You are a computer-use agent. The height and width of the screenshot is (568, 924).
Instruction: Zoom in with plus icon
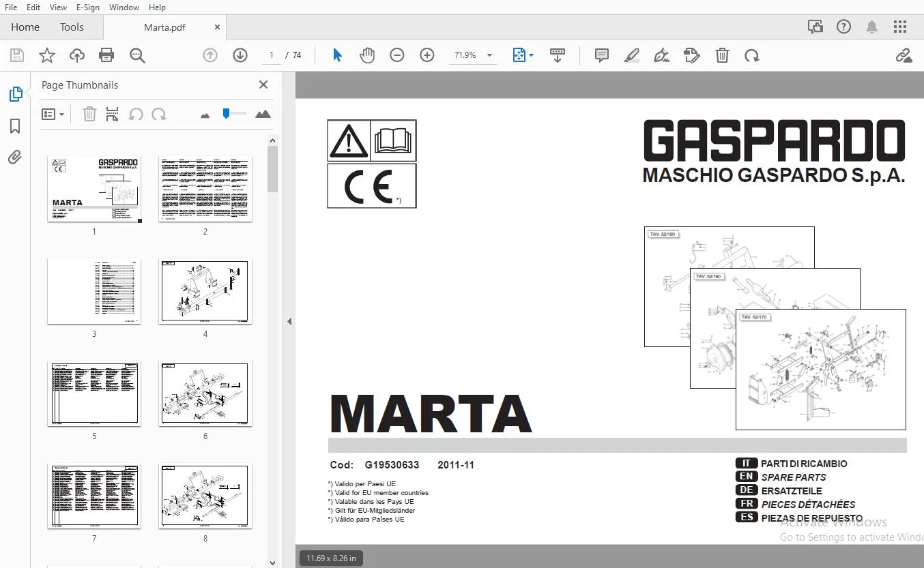click(x=427, y=55)
